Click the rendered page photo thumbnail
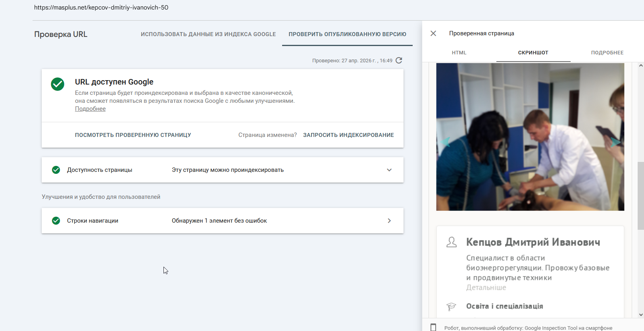644x331 pixels. (530, 137)
